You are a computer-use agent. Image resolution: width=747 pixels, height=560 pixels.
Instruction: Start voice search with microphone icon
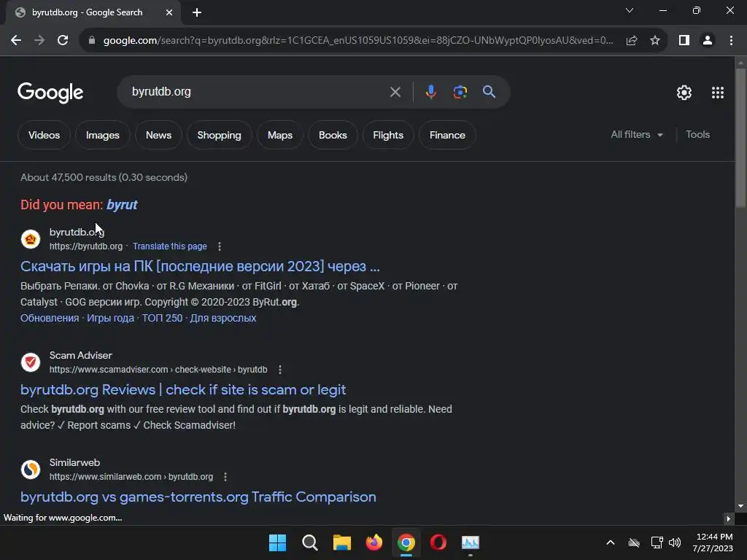430,92
